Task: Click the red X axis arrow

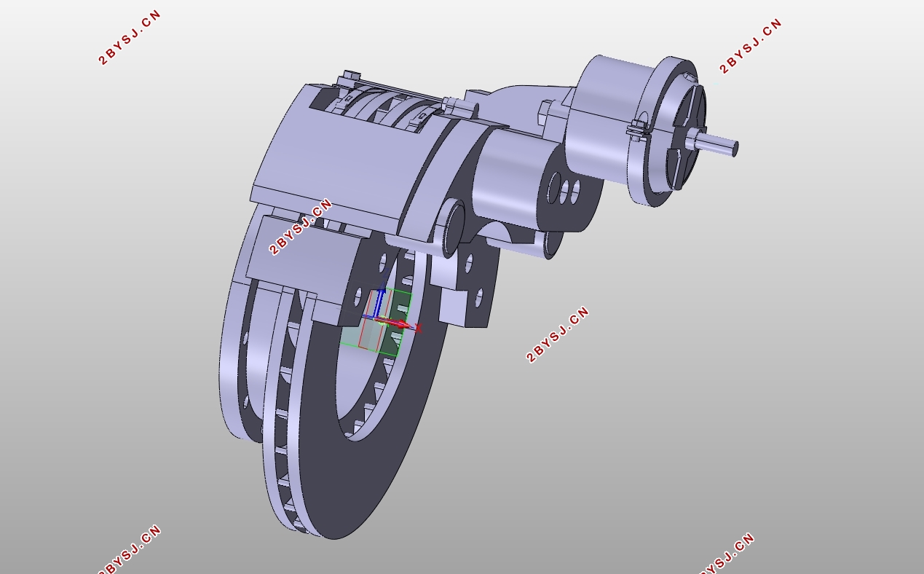Action: pos(400,324)
